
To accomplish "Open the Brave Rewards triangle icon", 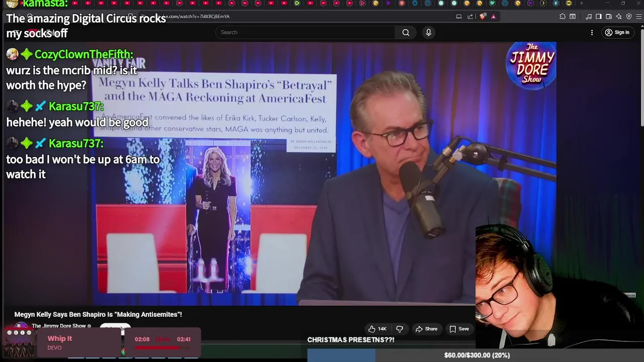I will click(494, 17).
